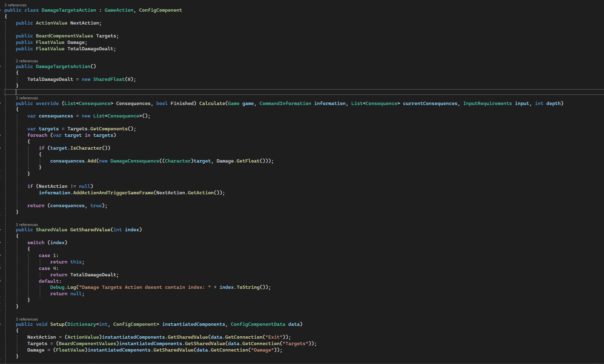
Task: Open the references link above the class declaration
Action: 15,5
